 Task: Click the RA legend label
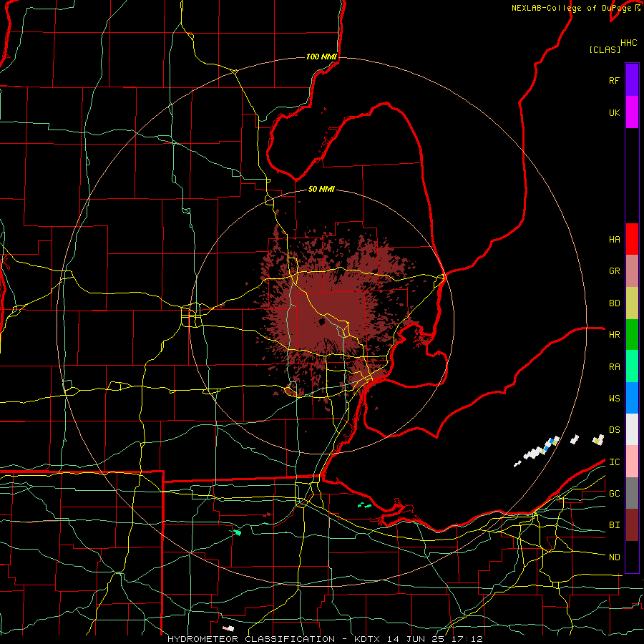coord(614,367)
